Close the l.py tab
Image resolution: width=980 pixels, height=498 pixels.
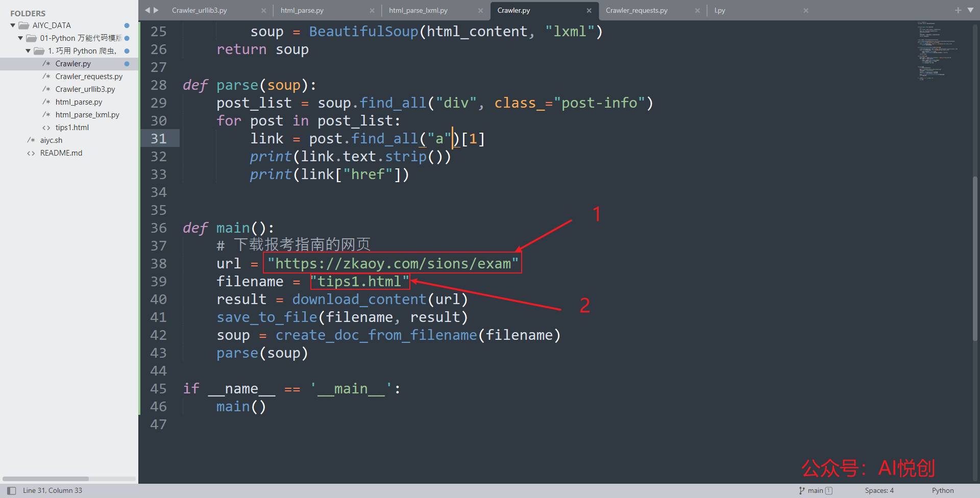806,10
